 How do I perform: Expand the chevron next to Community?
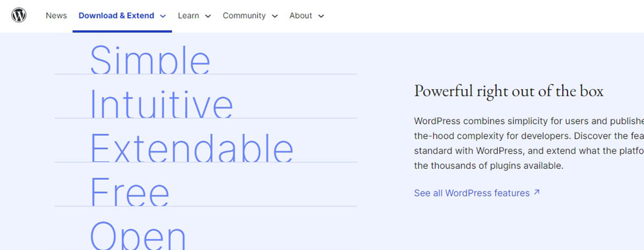coord(275,16)
